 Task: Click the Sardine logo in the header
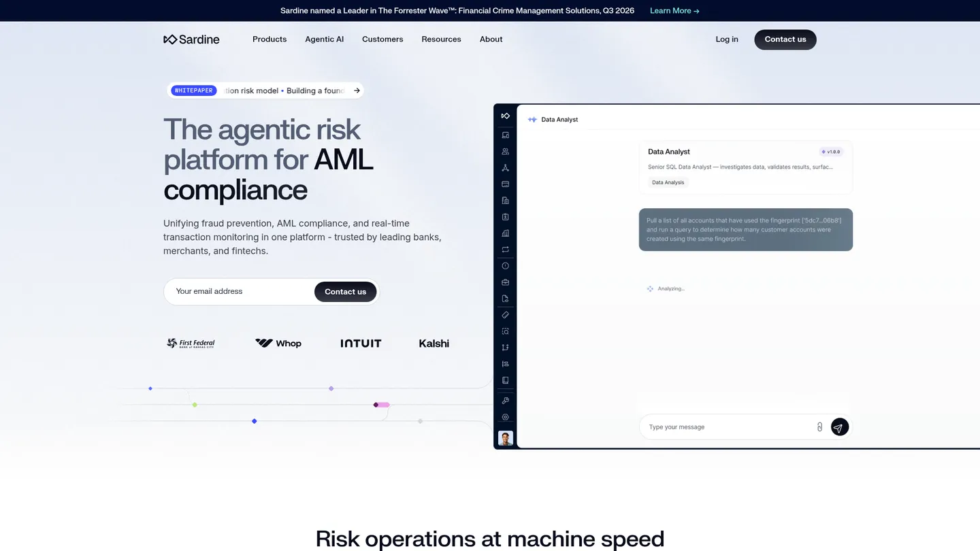[x=191, y=39]
